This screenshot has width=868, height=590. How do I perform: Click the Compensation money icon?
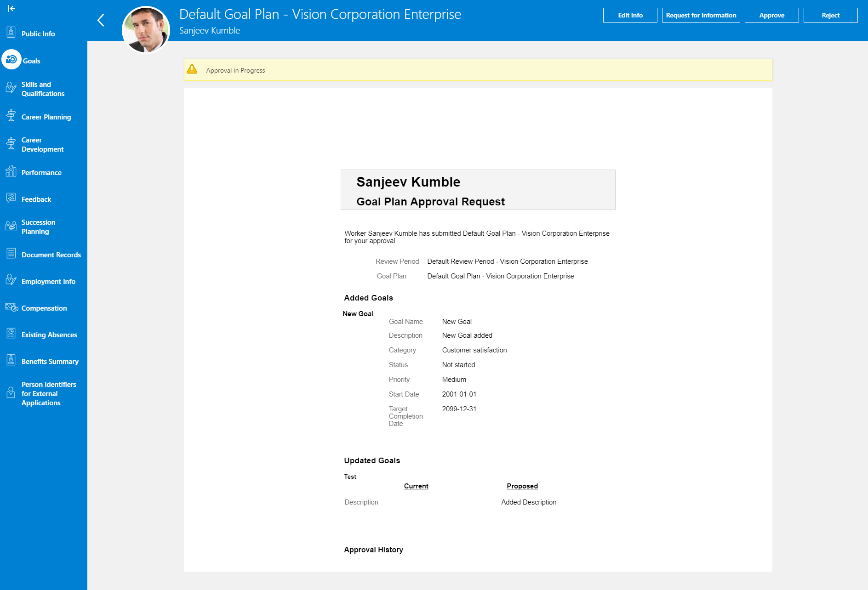click(11, 307)
